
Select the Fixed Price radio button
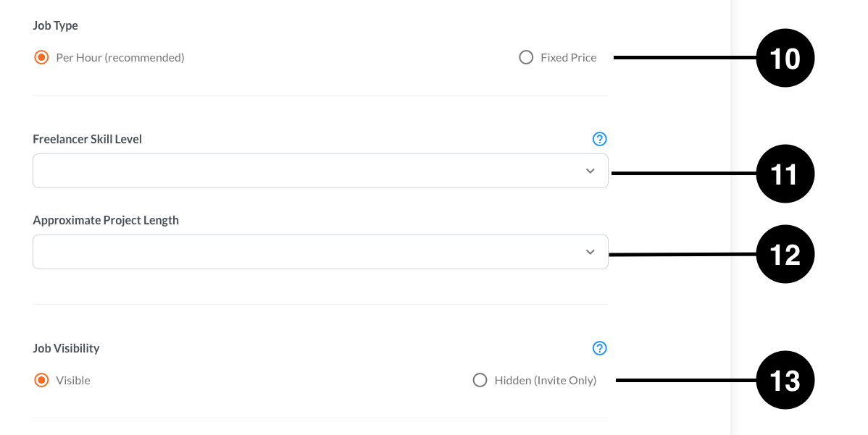point(526,57)
